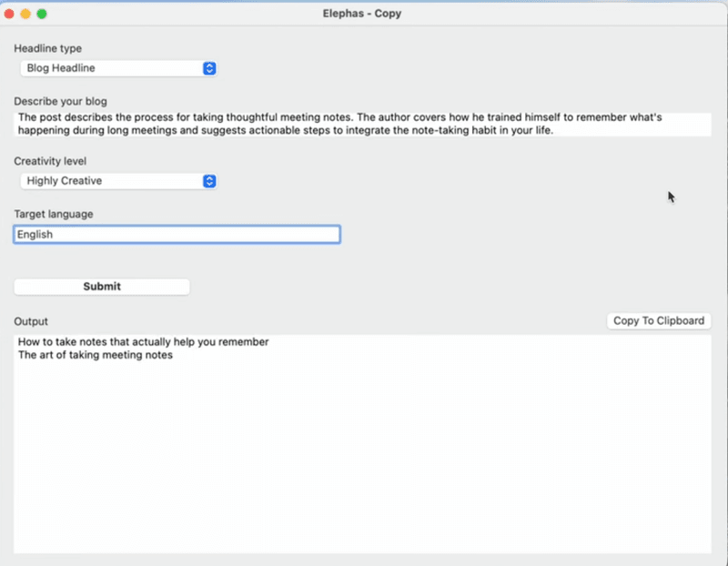
Task: Maximize the window using the green button
Action: pos(42,14)
